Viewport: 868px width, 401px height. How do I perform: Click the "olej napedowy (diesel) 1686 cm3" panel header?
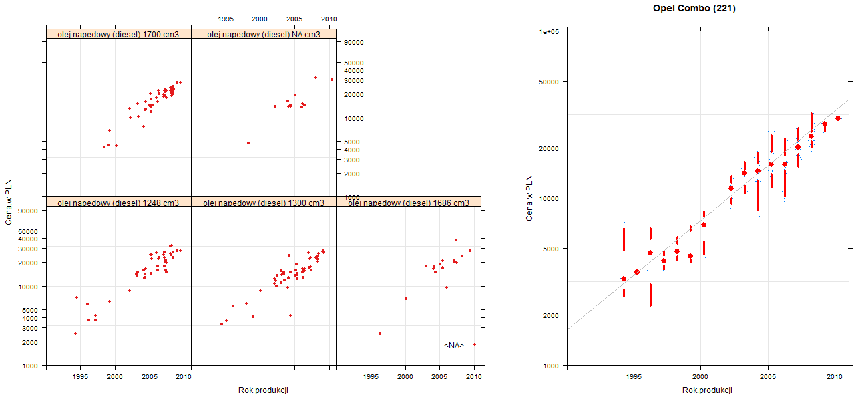coord(409,203)
